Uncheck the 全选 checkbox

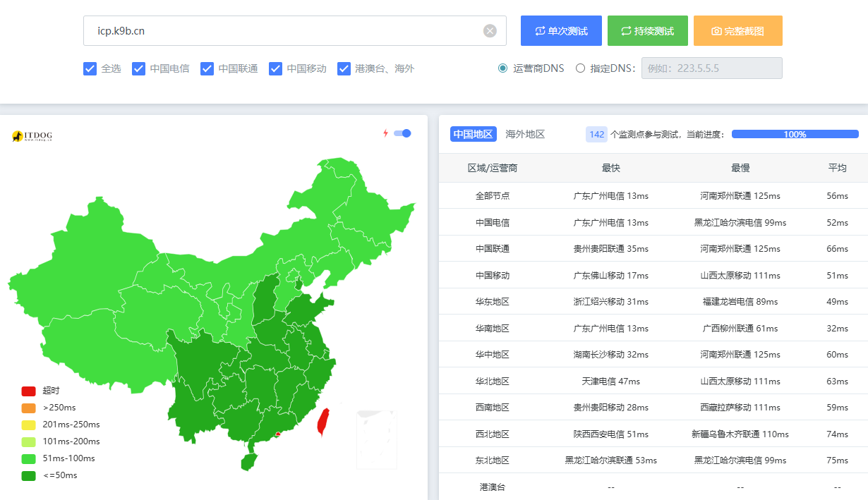[x=90, y=68]
